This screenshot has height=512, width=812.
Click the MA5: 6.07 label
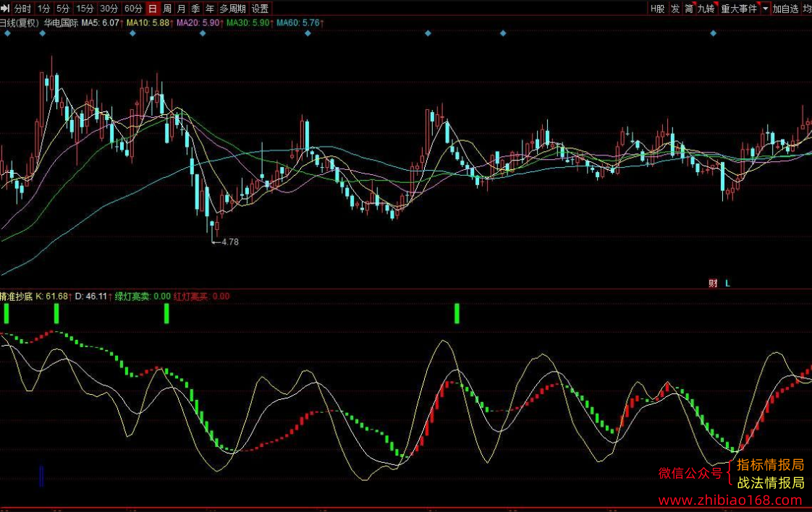click(x=101, y=22)
